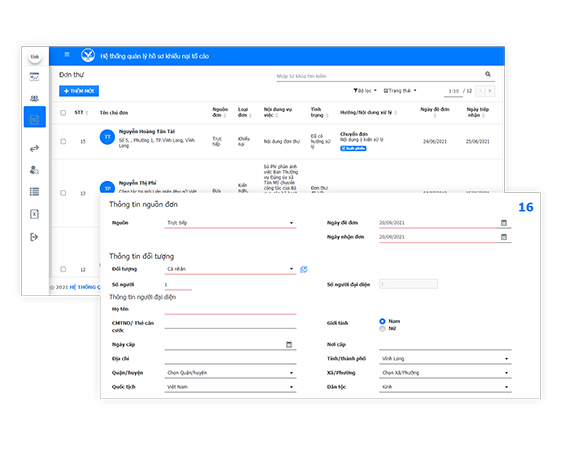Open the list view icon in sidebar
The image size is (570, 458).
coord(35,192)
